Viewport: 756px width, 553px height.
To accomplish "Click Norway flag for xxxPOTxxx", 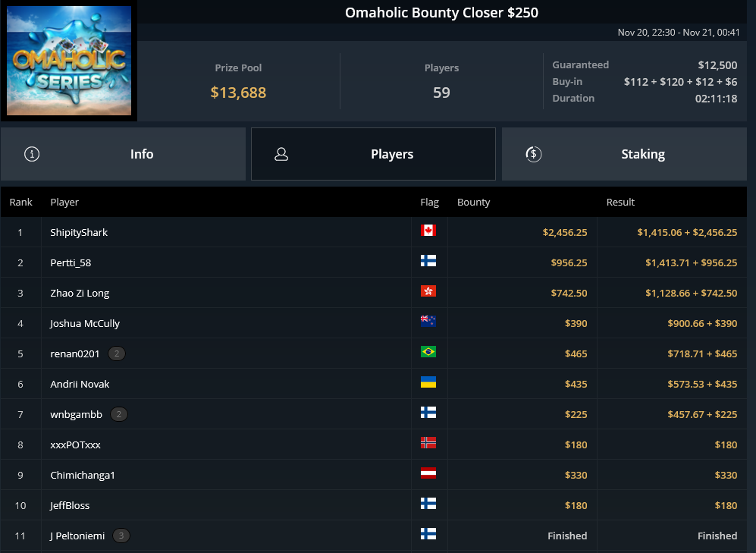I will click(x=428, y=442).
